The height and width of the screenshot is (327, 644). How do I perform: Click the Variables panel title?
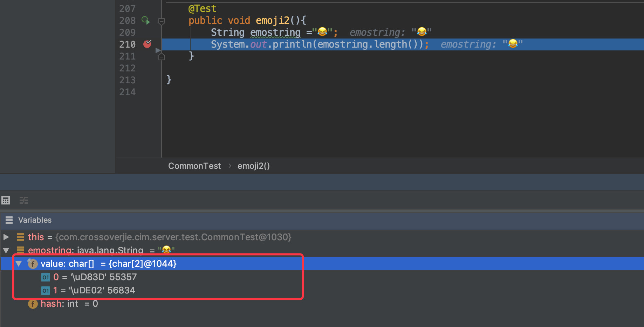point(35,220)
